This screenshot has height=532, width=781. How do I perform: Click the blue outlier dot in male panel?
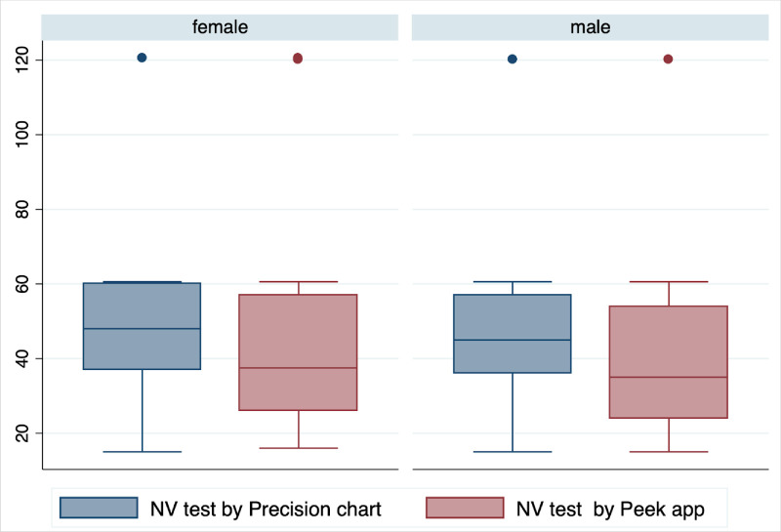[513, 59]
